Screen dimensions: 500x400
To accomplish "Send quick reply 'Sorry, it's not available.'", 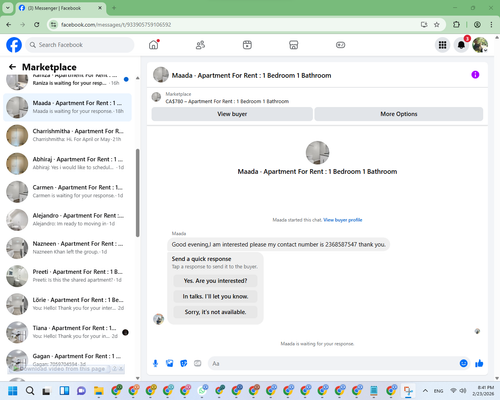I will pos(215,312).
